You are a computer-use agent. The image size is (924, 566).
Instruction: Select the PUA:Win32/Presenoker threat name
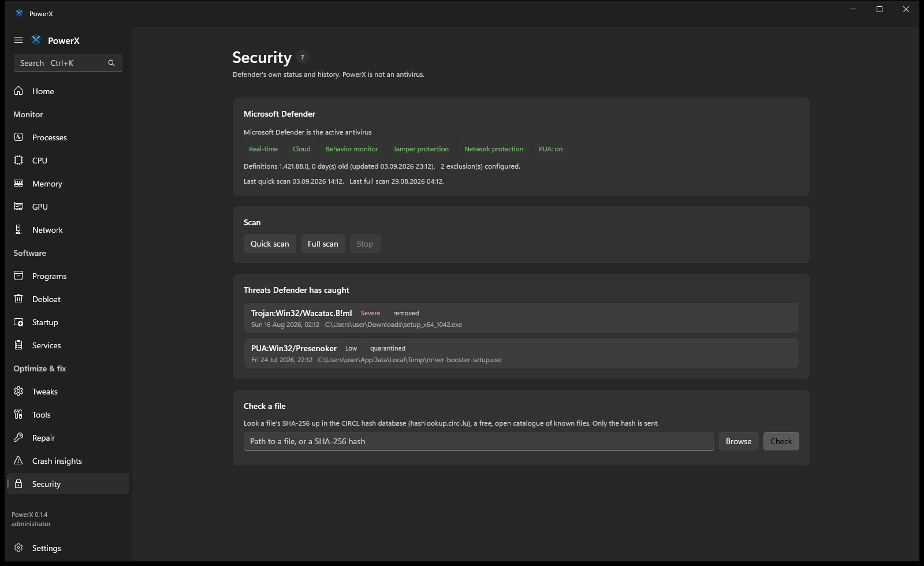tap(294, 348)
